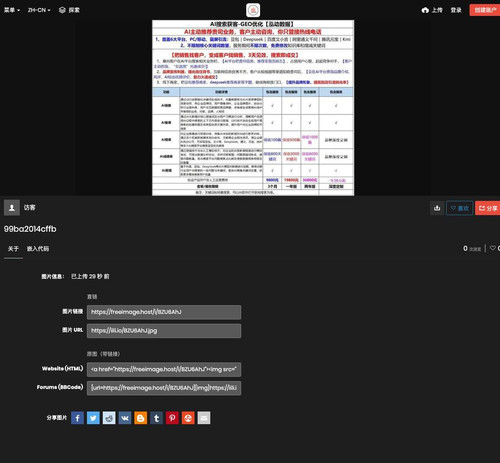Click the 已上传 29 秒 前 upload time text
This screenshot has height=463, width=500.
click(90, 276)
